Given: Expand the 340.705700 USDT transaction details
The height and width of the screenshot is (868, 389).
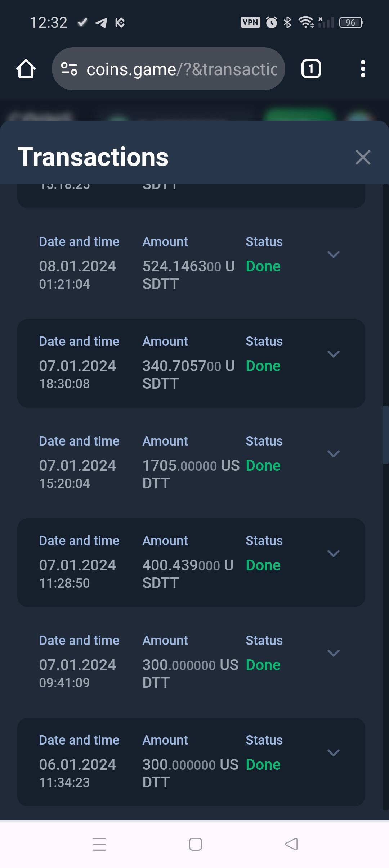Looking at the screenshot, I should pyautogui.click(x=333, y=354).
